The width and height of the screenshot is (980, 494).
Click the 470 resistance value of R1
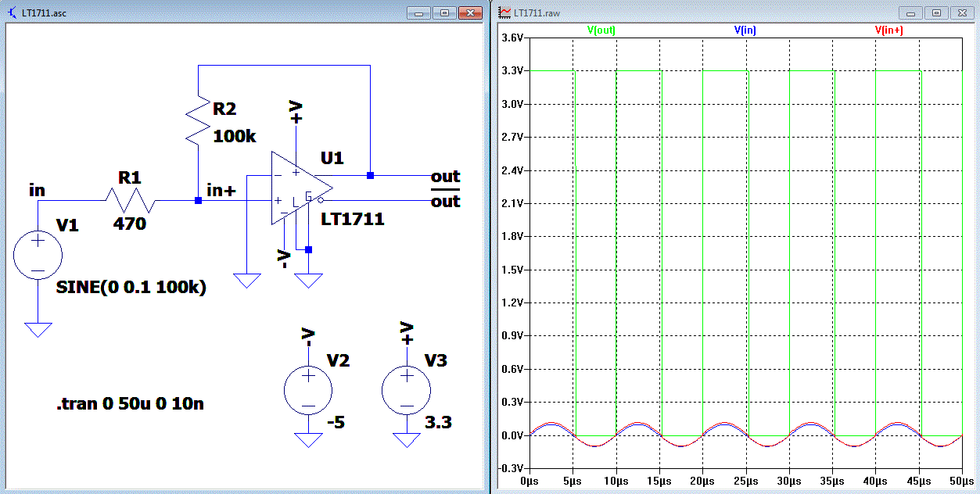130,224
